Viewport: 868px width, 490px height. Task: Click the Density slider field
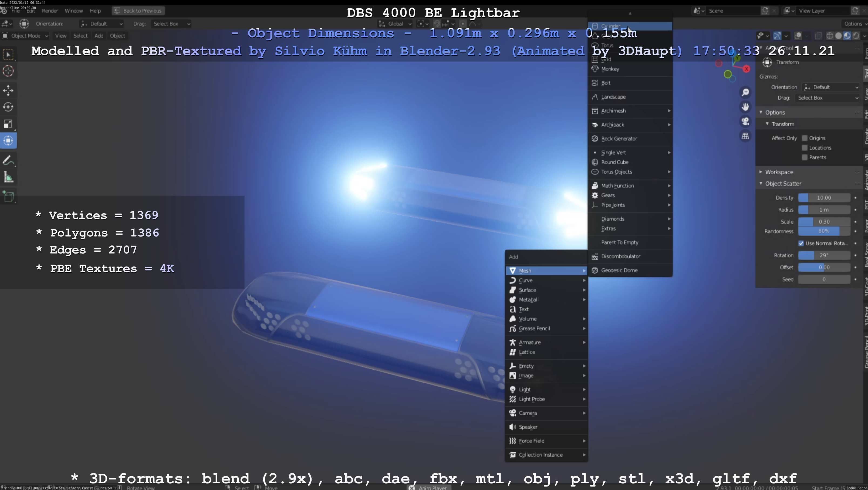tap(824, 198)
